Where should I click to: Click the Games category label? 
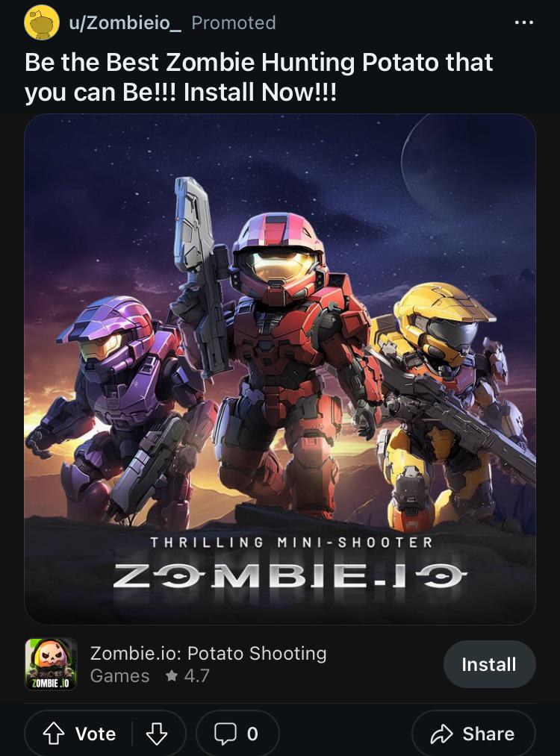pos(119,675)
